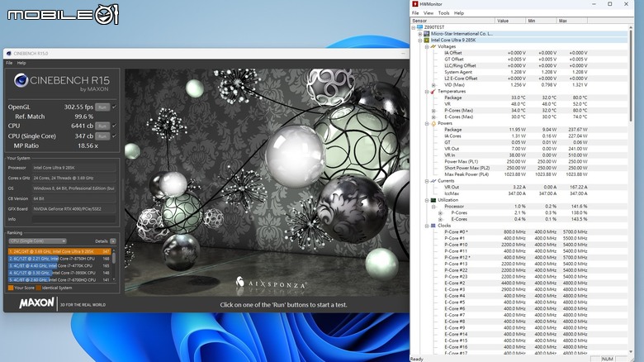Image resolution: width=644 pixels, height=362 pixels.
Task: Open the View menu in HWMonitor
Action: pyautogui.click(x=429, y=13)
